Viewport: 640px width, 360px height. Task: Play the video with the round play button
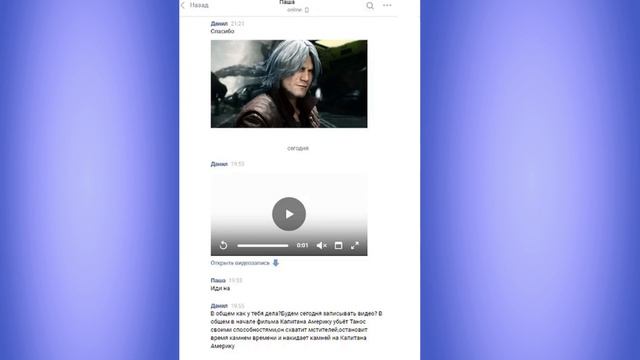coord(289,214)
